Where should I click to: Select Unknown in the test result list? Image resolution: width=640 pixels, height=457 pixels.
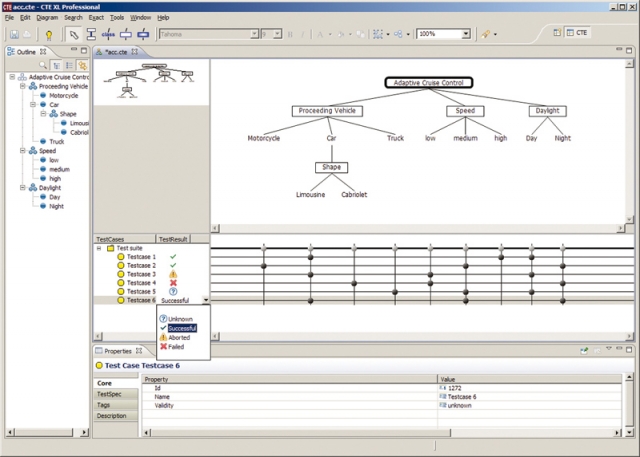(x=180, y=318)
